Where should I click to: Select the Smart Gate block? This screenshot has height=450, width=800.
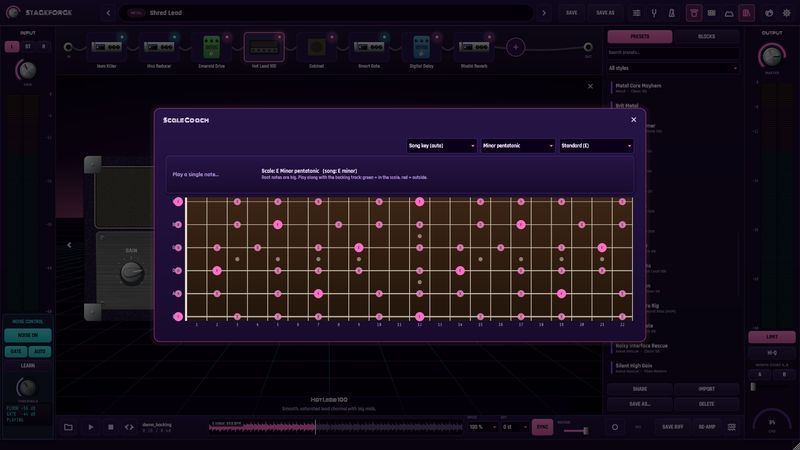point(369,49)
